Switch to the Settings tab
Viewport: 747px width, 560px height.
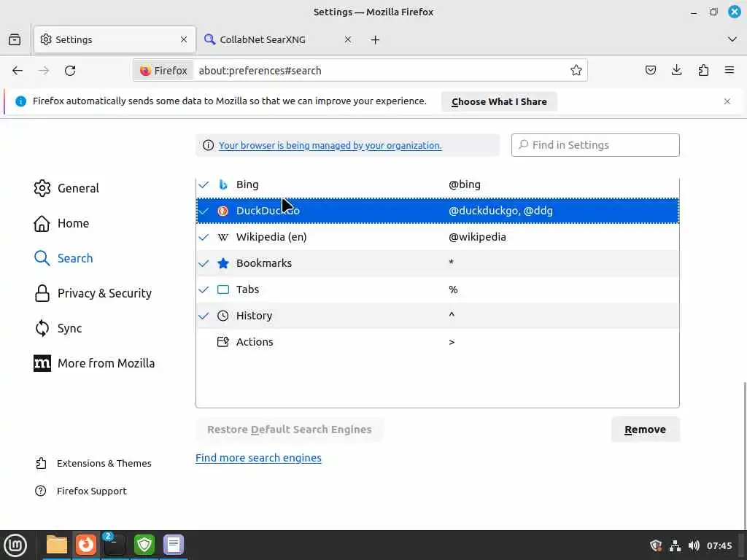coord(115,39)
